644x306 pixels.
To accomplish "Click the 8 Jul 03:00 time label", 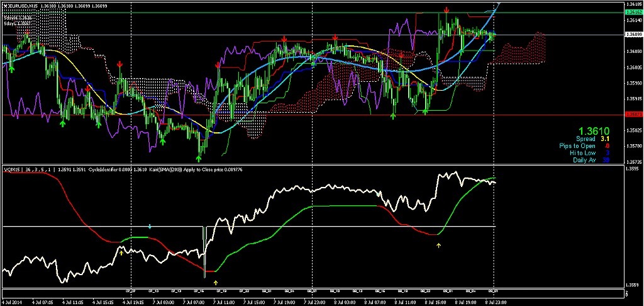I will pyautogui.click(x=346, y=302).
